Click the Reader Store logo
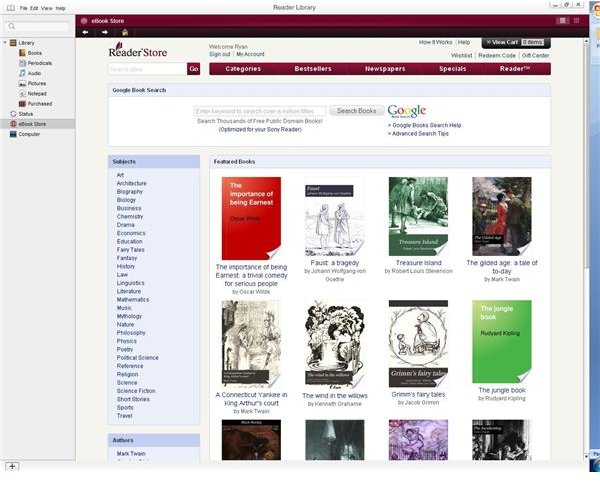The height and width of the screenshot is (482, 600). click(138, 50)
